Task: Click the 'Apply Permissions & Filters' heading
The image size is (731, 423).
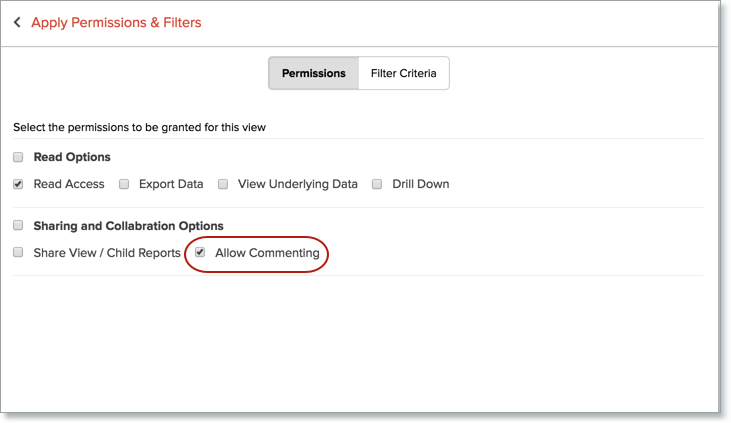Action: coord(116,22)
